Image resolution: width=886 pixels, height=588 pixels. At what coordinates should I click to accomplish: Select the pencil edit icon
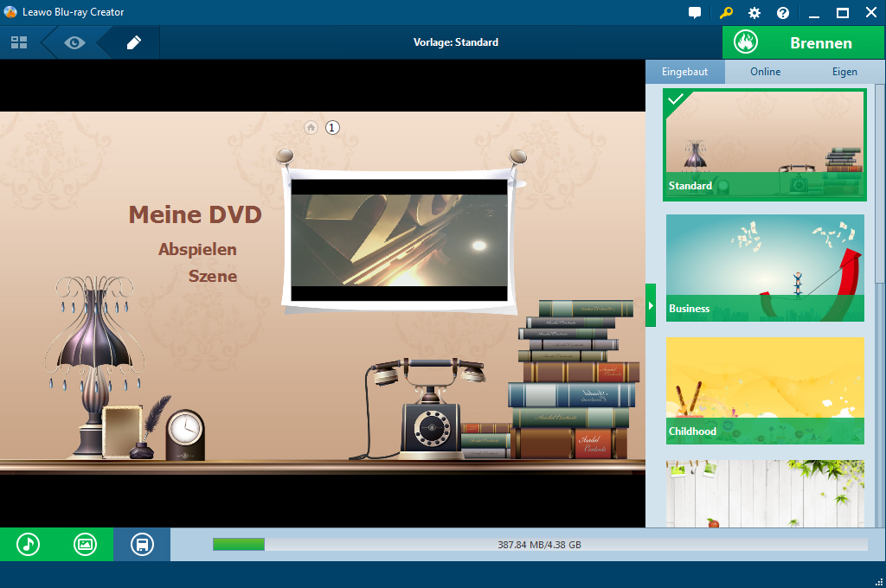coord(133,42)
